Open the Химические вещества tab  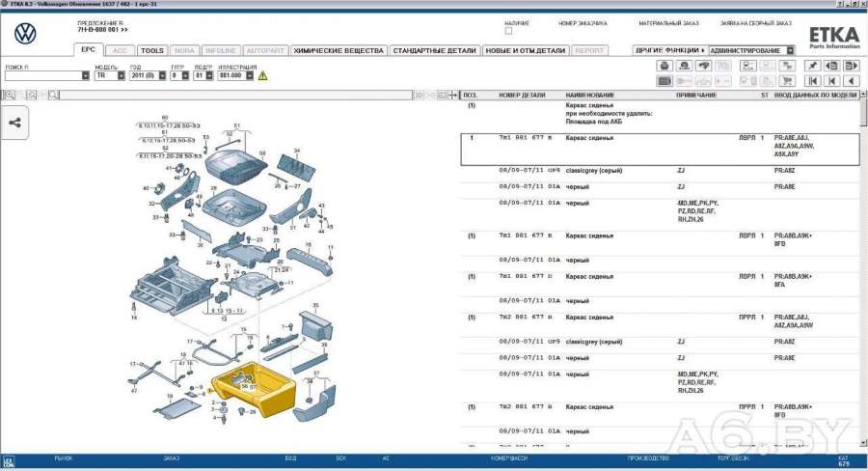coord(339,50)
